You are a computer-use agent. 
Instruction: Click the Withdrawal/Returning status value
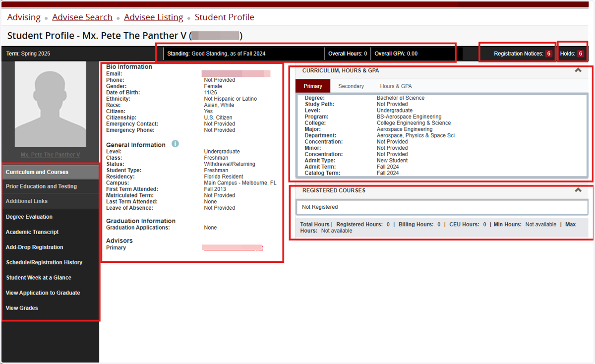point(229,164)
